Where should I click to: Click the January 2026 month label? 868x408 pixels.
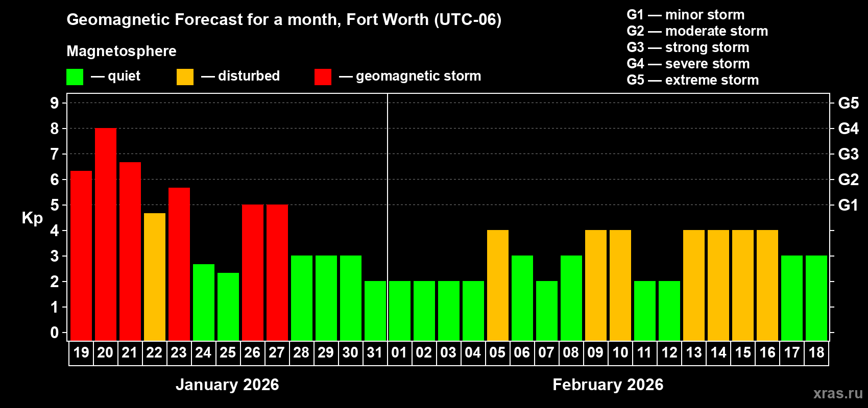point(227,385)
